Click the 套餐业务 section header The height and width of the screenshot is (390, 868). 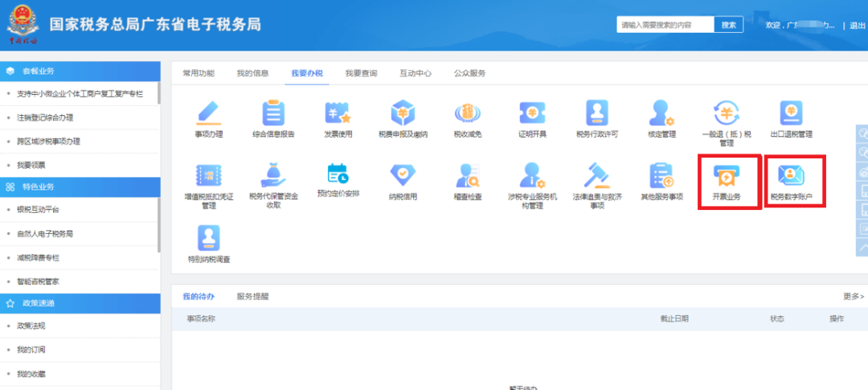pos(80,72)
